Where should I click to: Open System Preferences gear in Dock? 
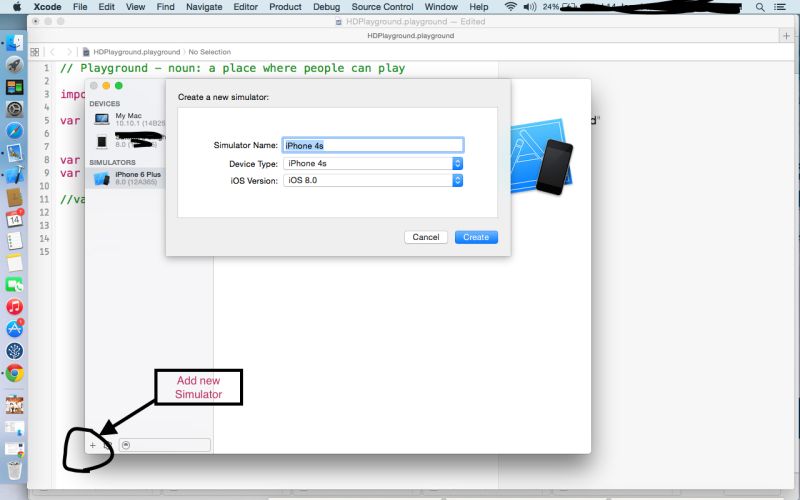(x=14, y=109)
